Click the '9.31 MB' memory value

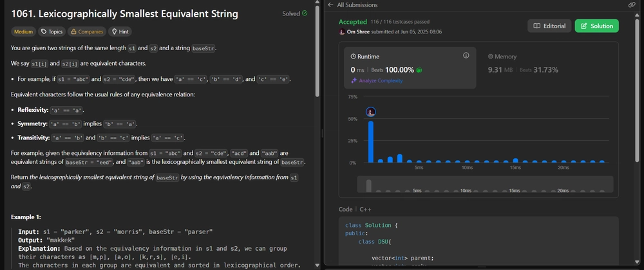point(500,69)
